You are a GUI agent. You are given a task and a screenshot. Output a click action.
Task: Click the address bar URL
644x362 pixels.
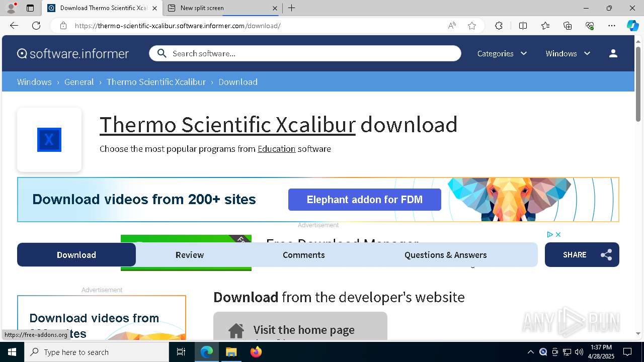[178, 26]
